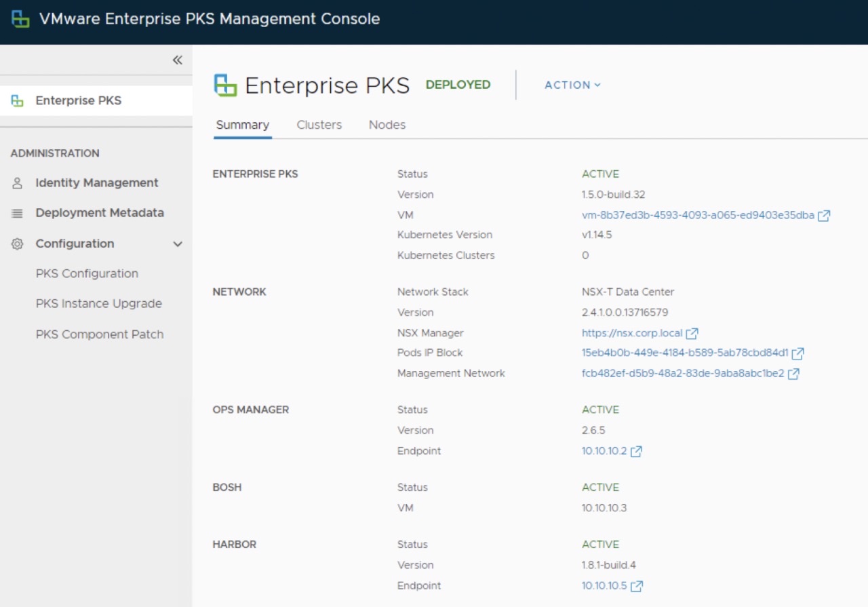Open Ops Manager endpoint 10.10.10.2 link
The height and width of the screenshot is (607, 868).
[604, 451]
